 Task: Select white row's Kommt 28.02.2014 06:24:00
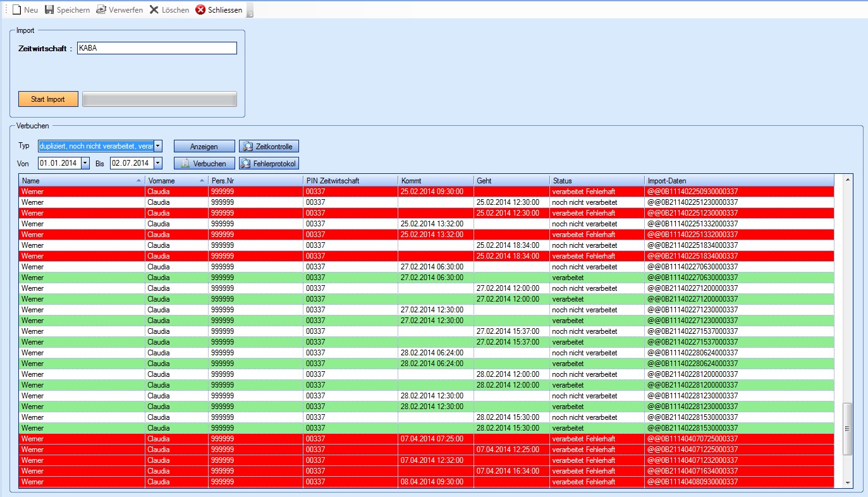[x=436, y=352]
